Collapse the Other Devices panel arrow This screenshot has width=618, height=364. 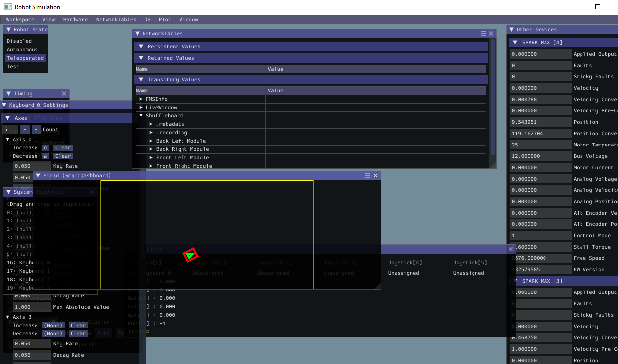tap(511, 30)
